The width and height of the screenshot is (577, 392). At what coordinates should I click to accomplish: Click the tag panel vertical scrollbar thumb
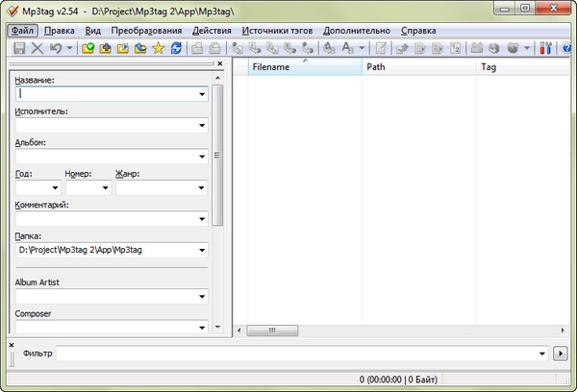coord(217,156)
